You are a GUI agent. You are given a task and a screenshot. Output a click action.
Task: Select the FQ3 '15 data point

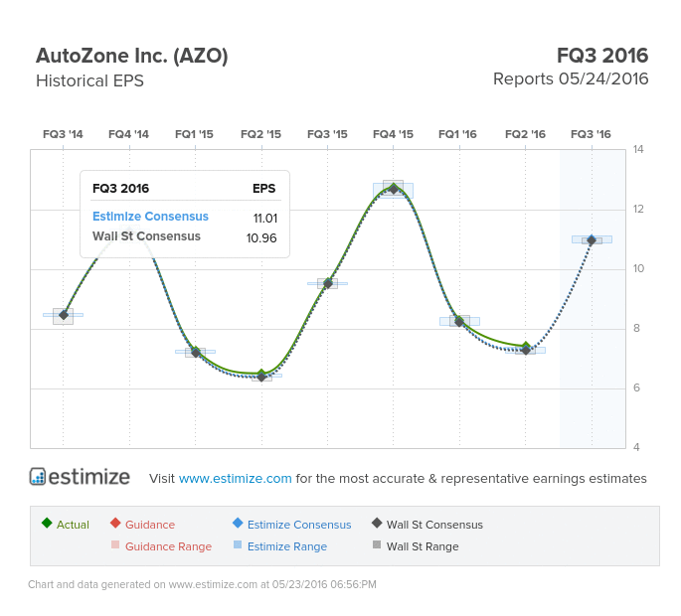coord(328,283)
